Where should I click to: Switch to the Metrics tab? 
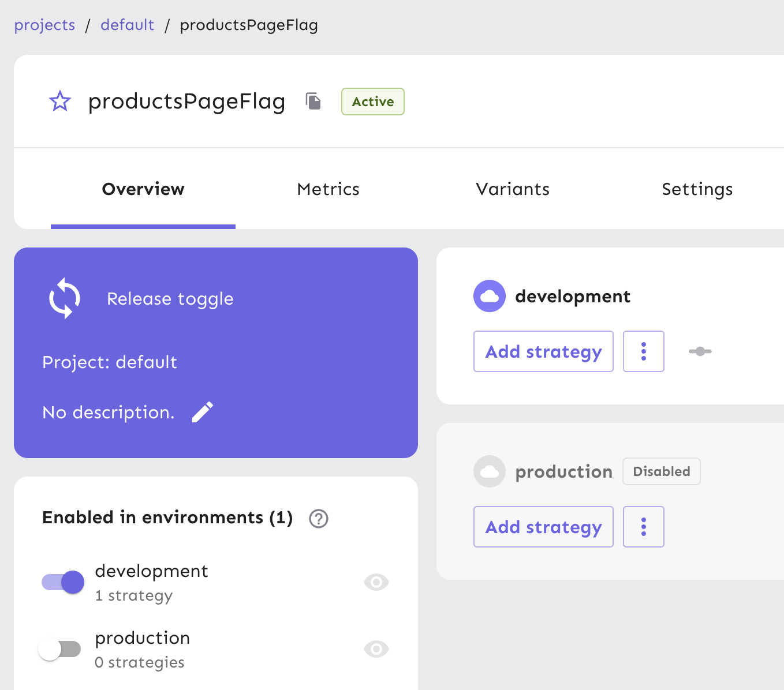[x=328, y=189]
